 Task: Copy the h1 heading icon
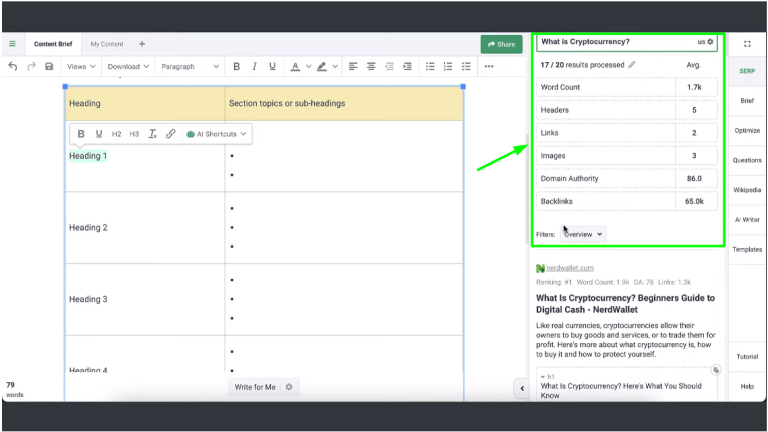tap(716, 370)
